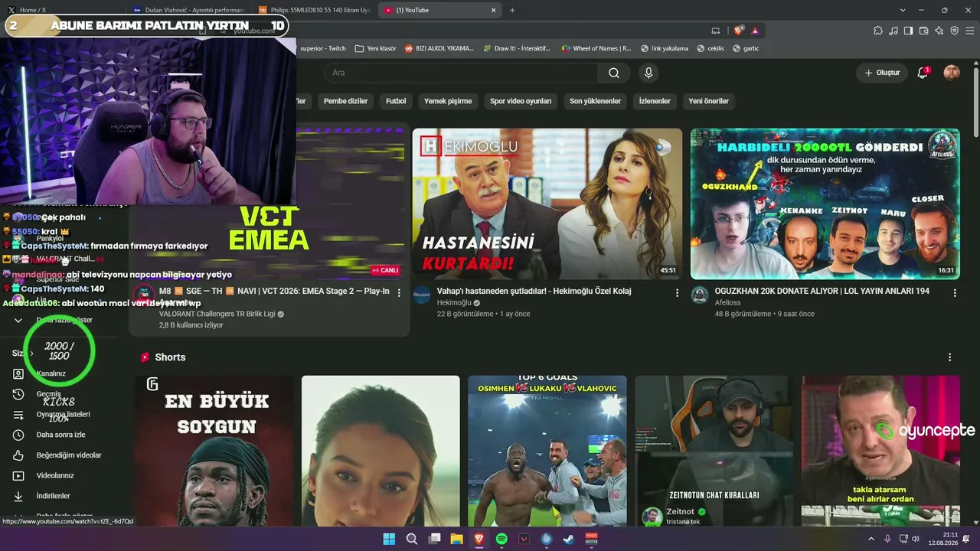
Task: Open the Windows Start menu
Action: click(x=389, y=539)
